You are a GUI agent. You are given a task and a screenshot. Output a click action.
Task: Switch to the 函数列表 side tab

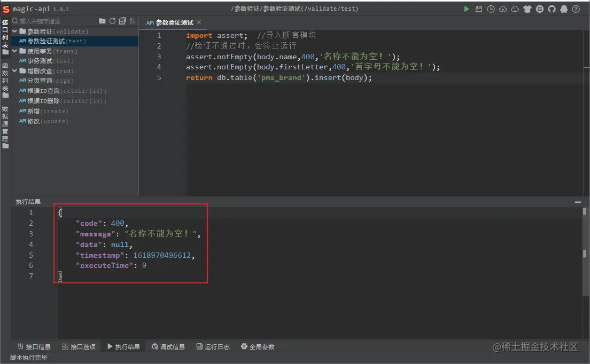pyautogui.click(x=5, y=81)
